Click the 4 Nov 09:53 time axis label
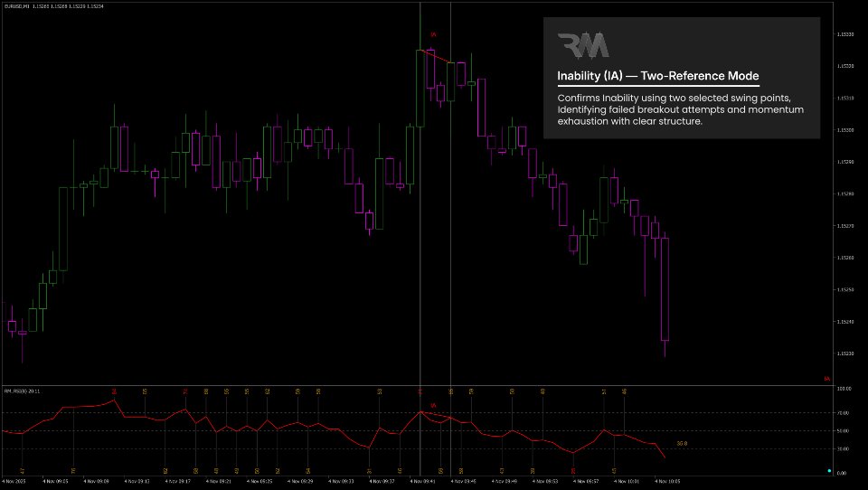Screen dimensions: 868x490 point(544,481)
